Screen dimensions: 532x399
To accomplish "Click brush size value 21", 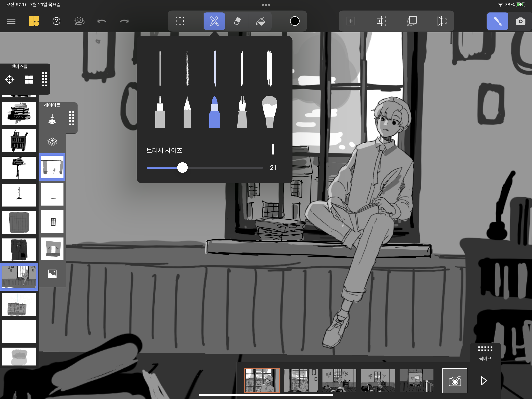I will (273, 168).
